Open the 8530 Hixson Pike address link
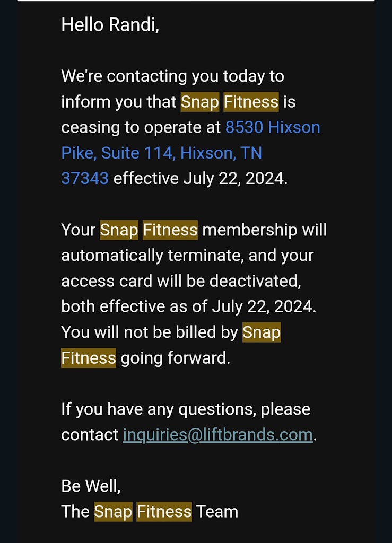Image resolution: width=392 pixels, height=543 pixels. click(273, 128)
